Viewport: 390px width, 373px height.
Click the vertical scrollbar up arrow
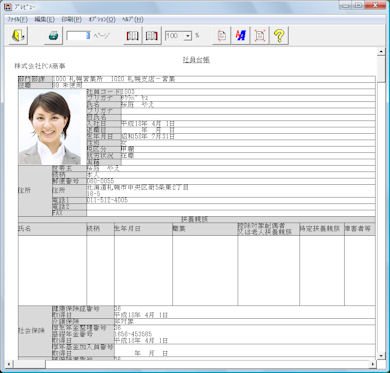[381, 52]
